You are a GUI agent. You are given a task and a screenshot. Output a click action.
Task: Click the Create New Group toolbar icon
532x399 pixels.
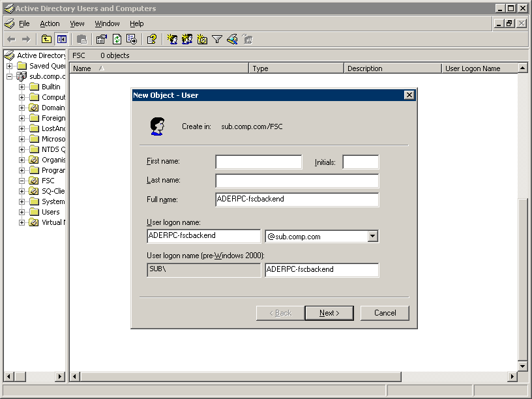point(187,40)
